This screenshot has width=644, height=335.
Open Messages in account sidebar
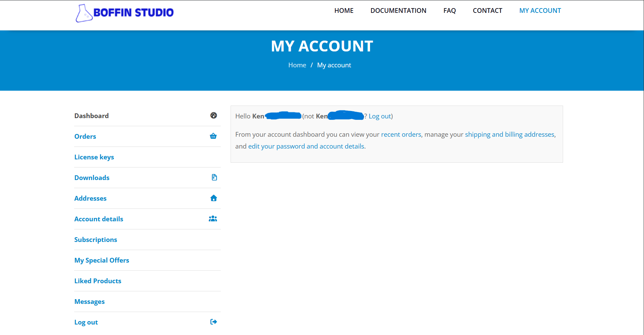89,301
